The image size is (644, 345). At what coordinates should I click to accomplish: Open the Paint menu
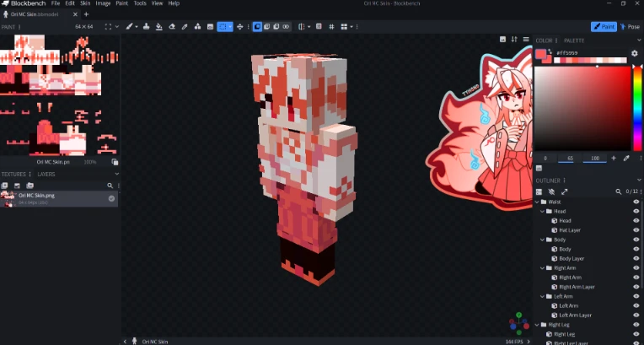coord(122,3)
